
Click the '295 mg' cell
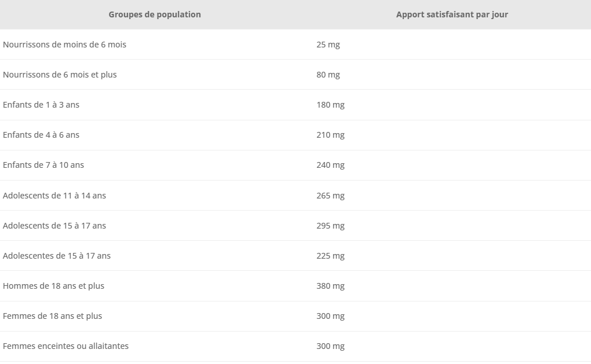330,226
